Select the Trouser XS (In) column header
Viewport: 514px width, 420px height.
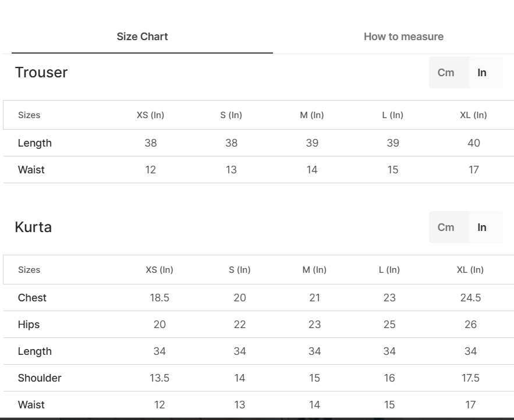point(150,115)
